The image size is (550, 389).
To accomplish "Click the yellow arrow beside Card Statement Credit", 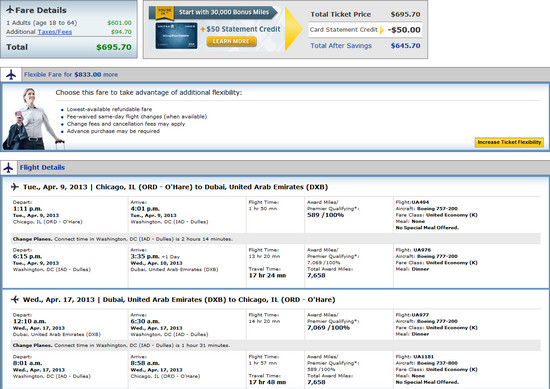I will click(382, 30).
